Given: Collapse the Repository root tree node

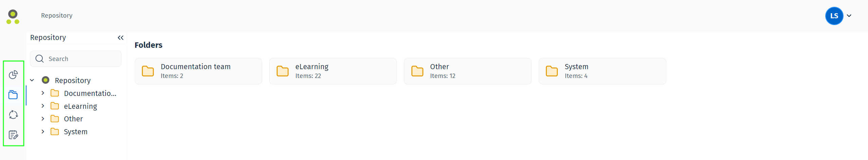Looking at the screenshot, I should 32,80.
